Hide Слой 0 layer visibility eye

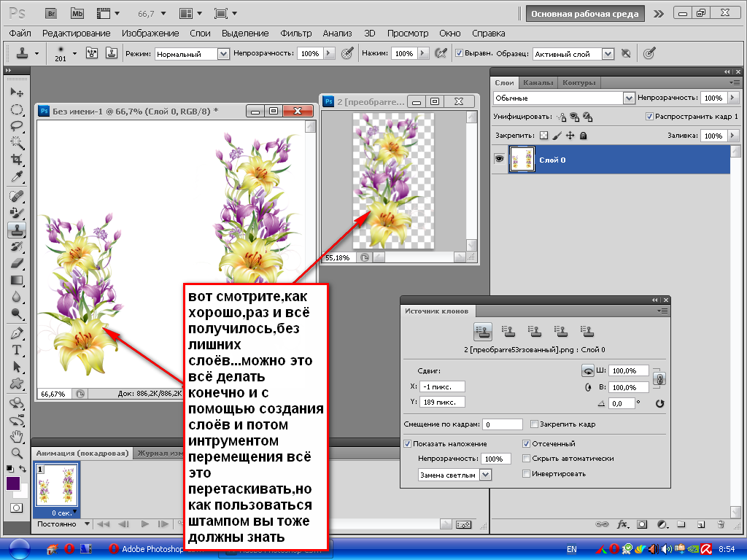[500, 160]
